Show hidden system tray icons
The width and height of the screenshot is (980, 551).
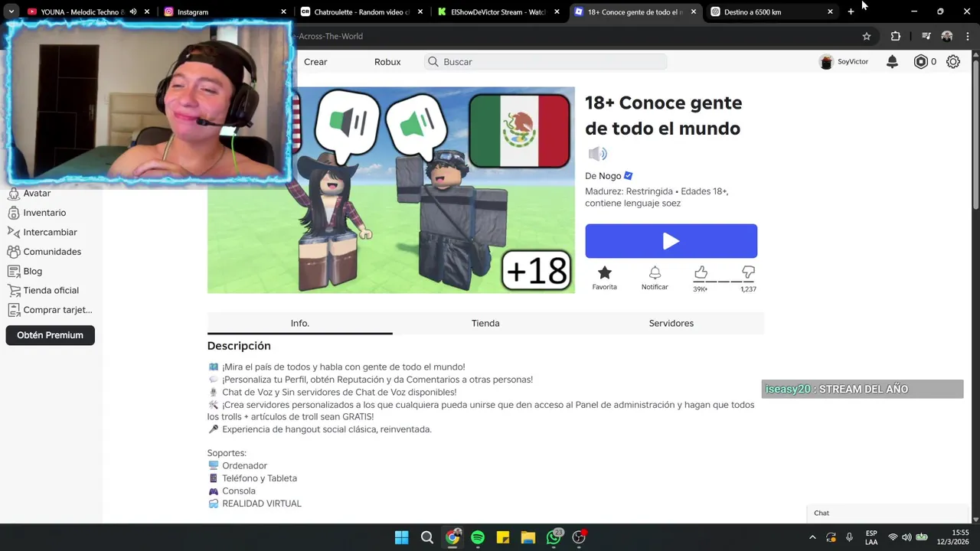[812, 537]
